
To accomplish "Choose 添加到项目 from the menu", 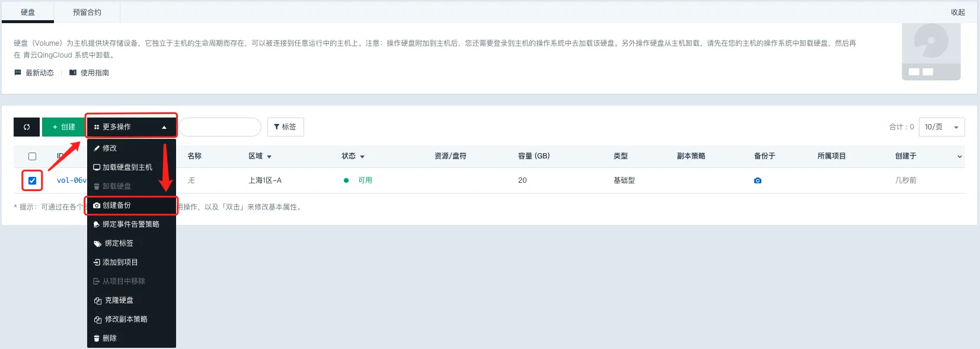I will point(131,262).
